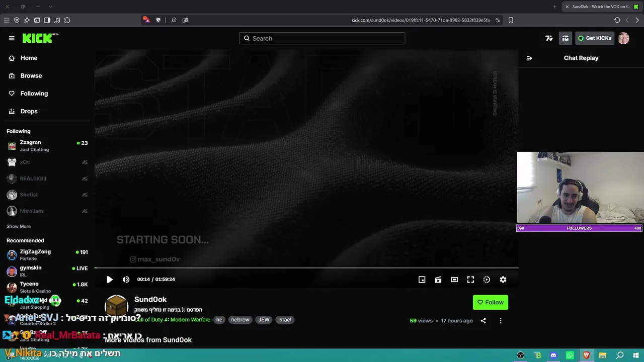The width and height of the screenshot is (644, 362).
Task: Open Shotist's channel
Action: pyautogui.click(x=48, y=195)
